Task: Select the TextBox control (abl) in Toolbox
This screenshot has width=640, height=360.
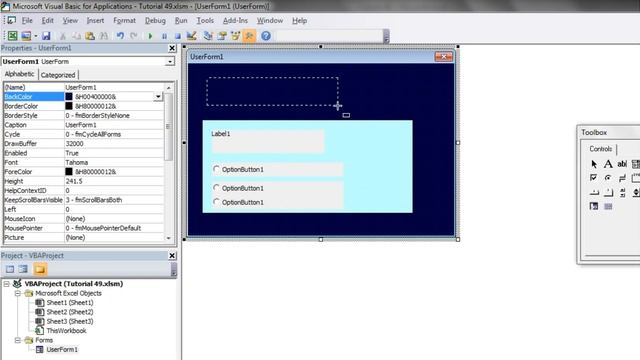Action: pyautogui.click(x=622, y=164)
